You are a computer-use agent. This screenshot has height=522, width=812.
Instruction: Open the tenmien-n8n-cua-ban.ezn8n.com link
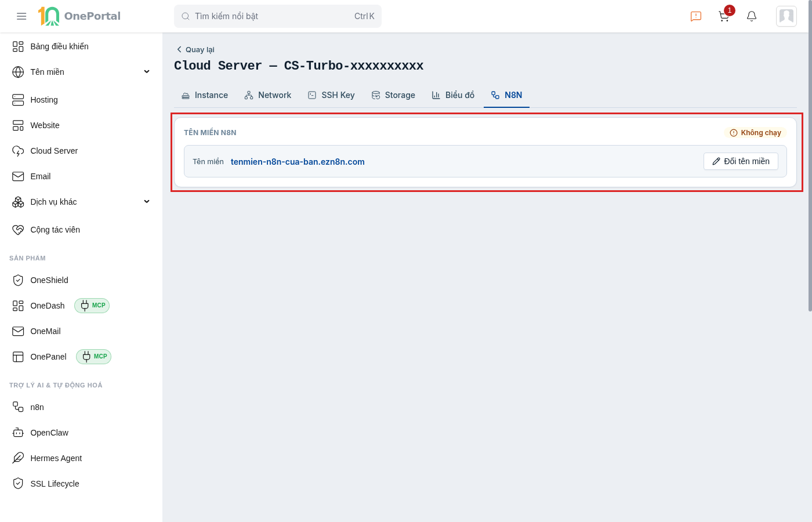pos(298,162)
